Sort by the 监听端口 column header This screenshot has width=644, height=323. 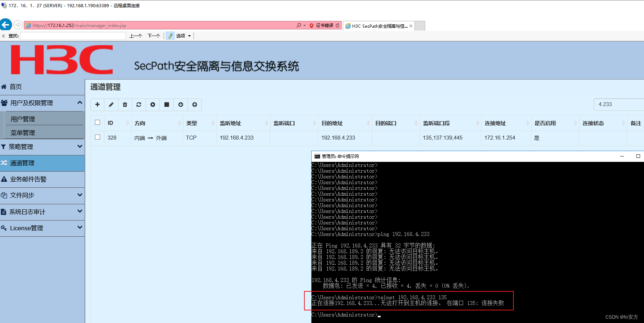coord(294,123)
